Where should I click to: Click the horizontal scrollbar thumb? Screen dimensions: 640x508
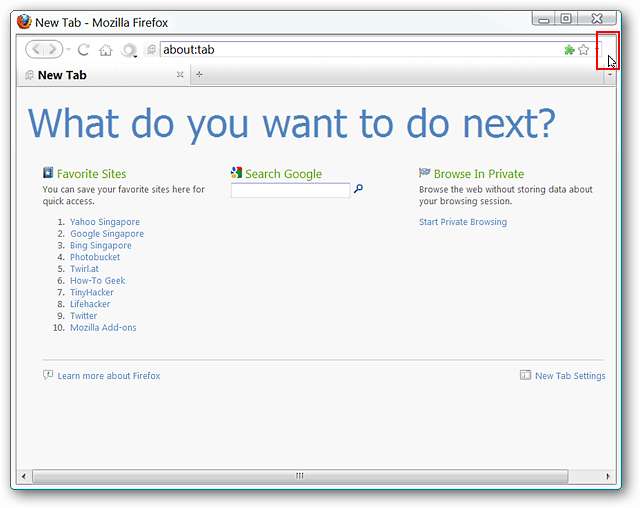300,476
